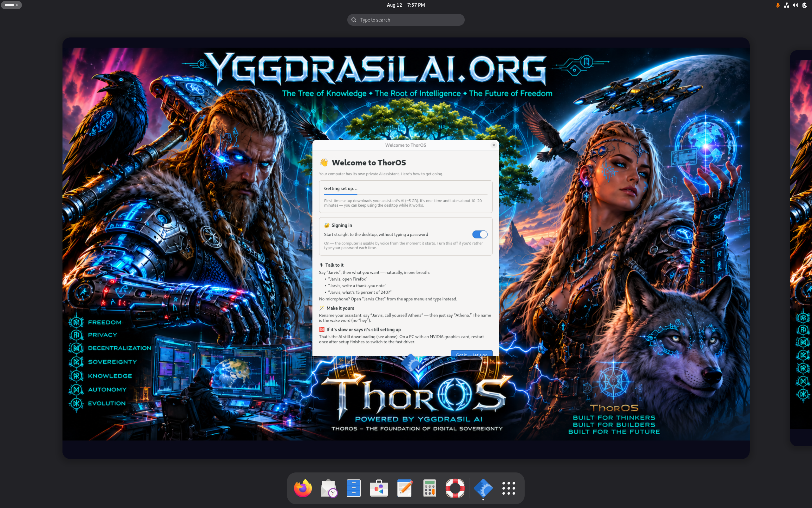Screen dimensions: 812x508
Task: Click “Jarvis, what's 15 percent of 240?” line
Action: coord(360,292)
